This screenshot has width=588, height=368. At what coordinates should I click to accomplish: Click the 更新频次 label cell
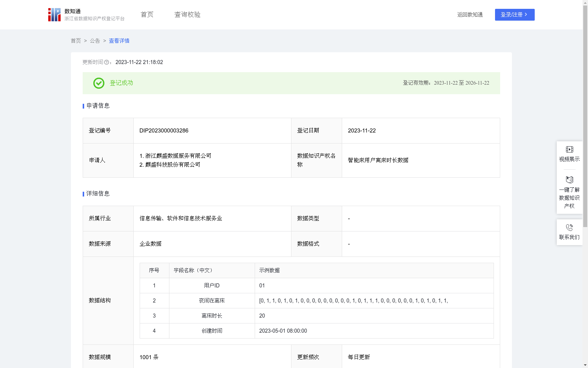click(316, 357)
